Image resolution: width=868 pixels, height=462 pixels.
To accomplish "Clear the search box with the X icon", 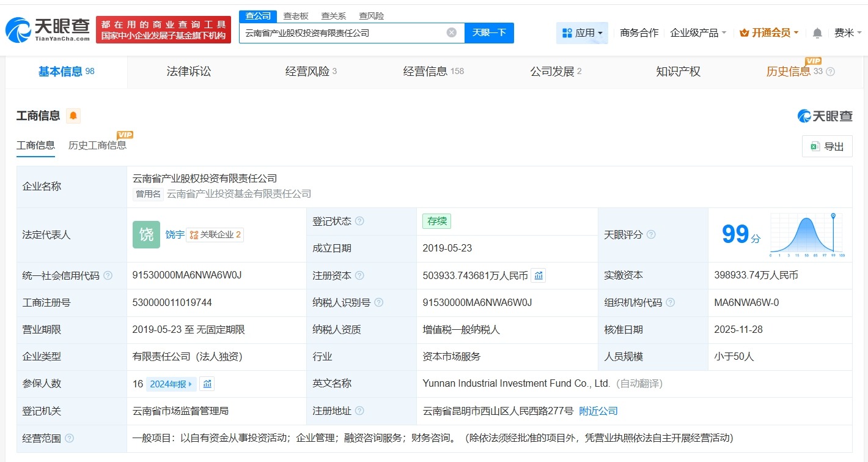I will (x=451, y=32).
